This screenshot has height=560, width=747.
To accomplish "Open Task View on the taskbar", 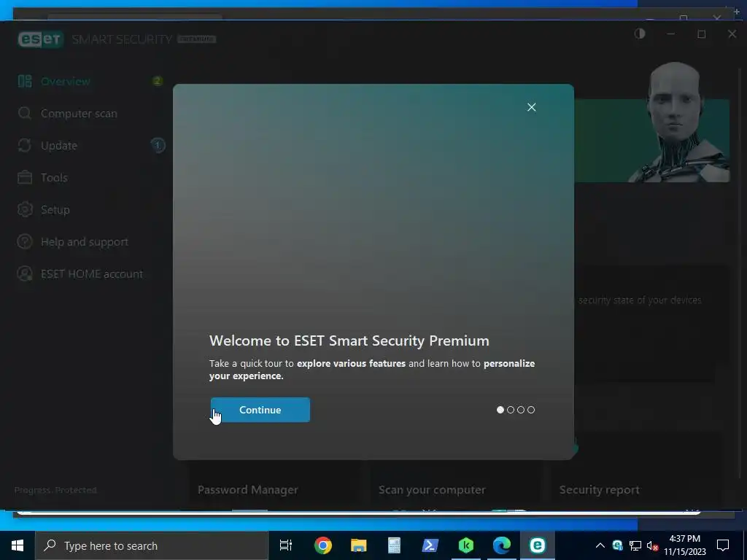I will pyautogui.click(x=286, y=545).
